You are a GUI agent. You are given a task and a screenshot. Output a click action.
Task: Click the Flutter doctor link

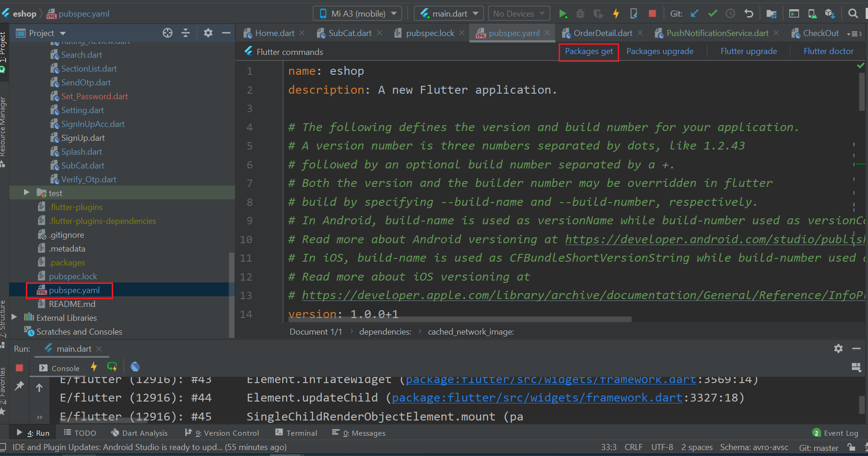tap(828, 51)
